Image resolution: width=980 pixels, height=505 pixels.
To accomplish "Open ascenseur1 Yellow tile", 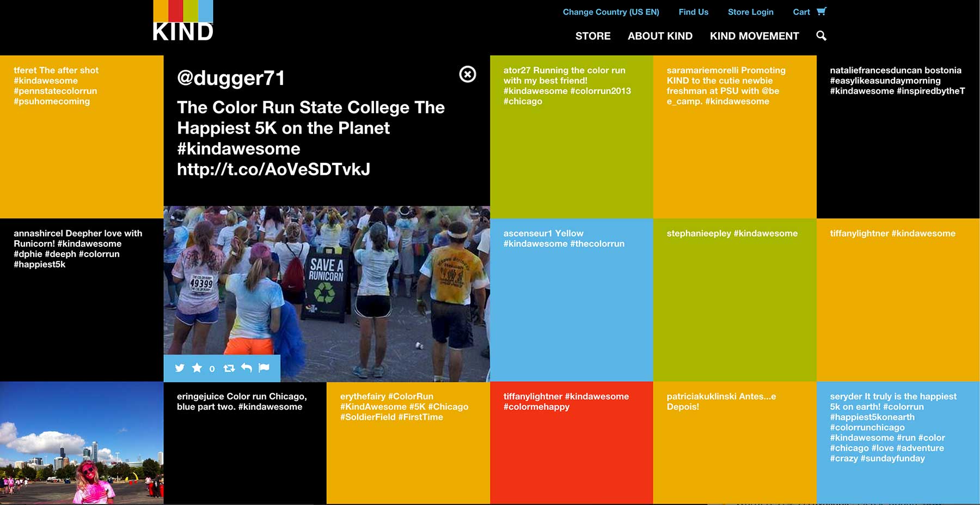I will point(572,300).
